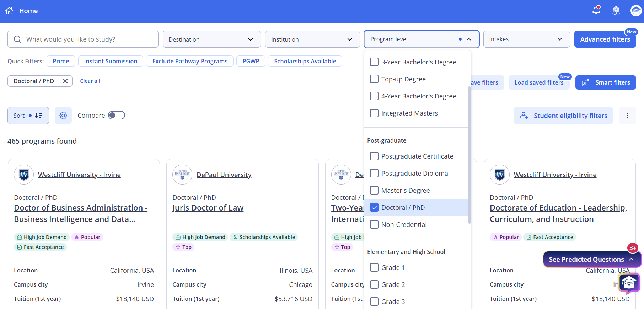Check the 4-Year Bachelor's Degree option
This screenshot has width=644, height=309.
(374, 96)
